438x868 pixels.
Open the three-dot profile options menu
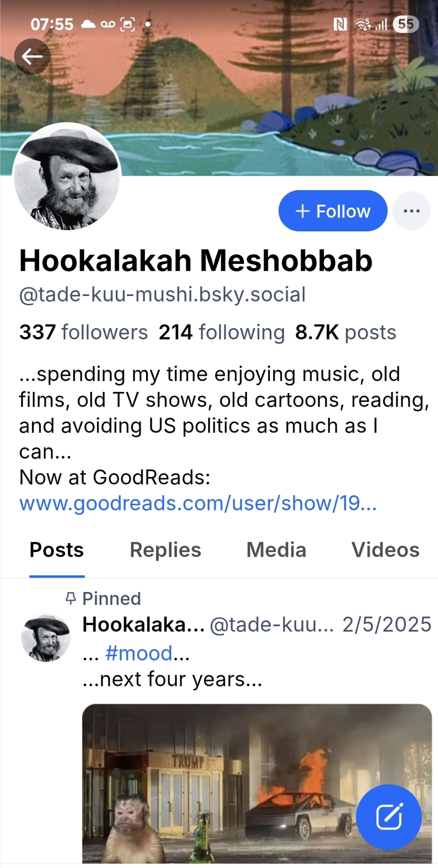pos(411,211)
